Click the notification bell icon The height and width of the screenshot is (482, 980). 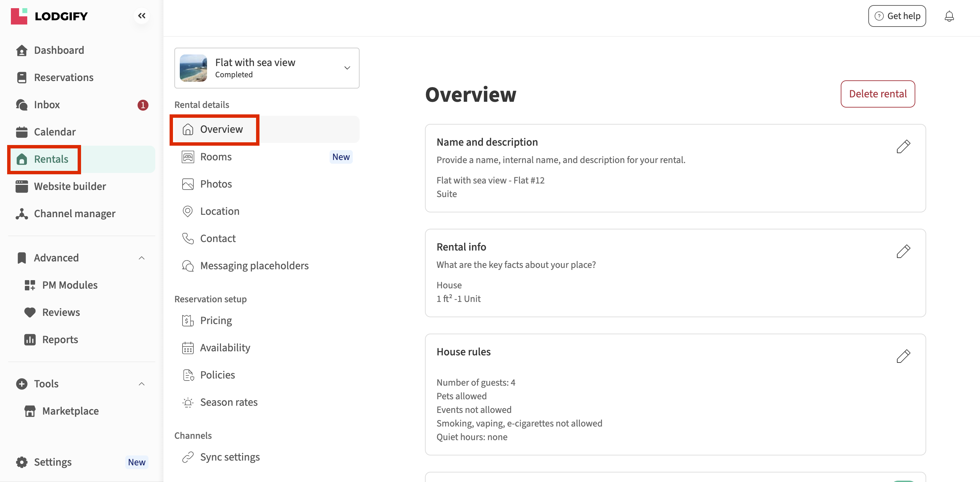pyautogui.click(x=949, y=16)
